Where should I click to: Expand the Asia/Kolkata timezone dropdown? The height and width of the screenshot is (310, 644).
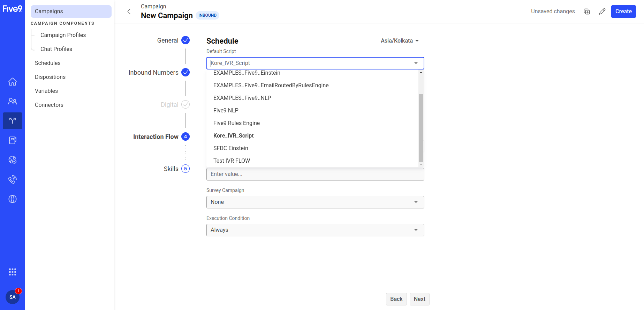coord(400,41)
